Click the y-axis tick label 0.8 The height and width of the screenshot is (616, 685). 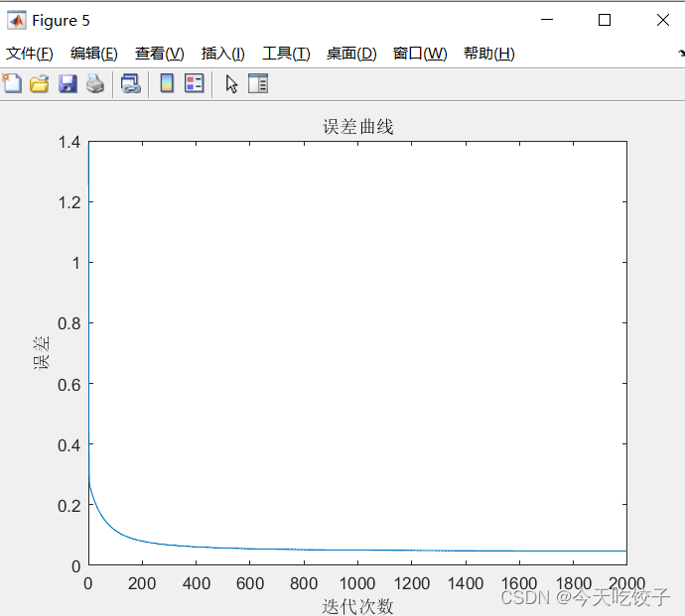click(69, 323)
